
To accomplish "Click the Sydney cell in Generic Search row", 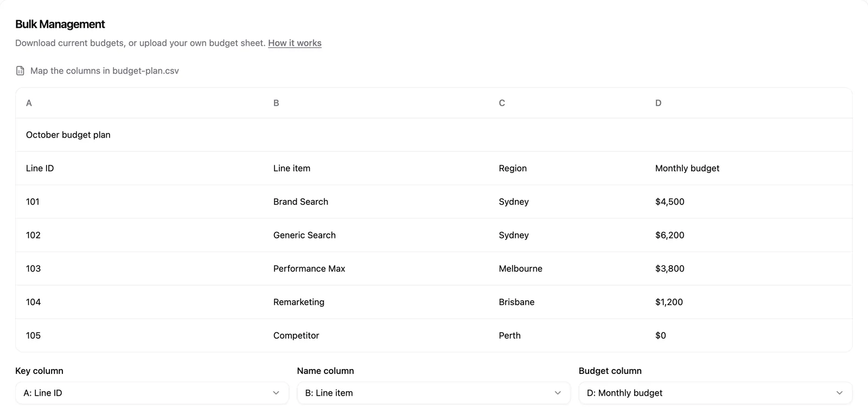I will tap(567, 235).
